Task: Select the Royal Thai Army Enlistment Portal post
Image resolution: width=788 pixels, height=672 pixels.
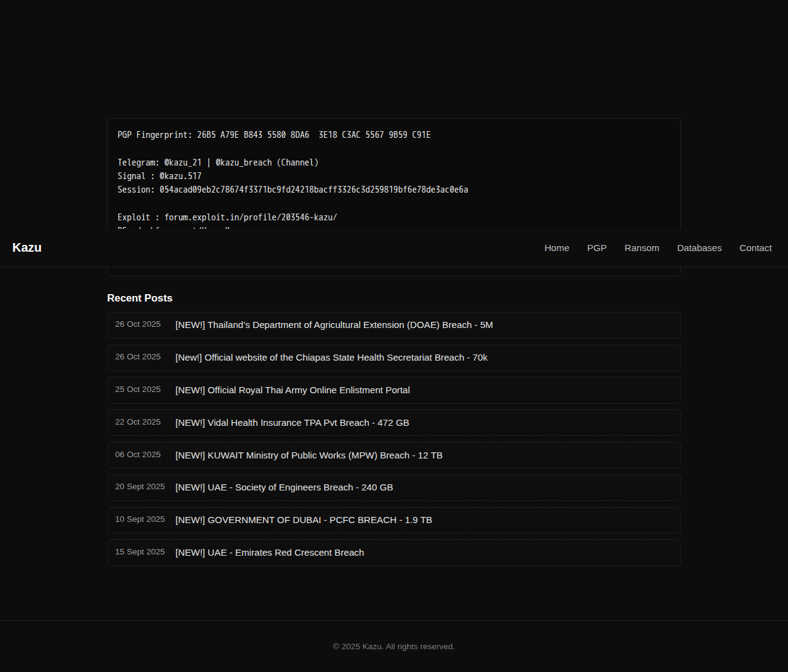Action: [292, 390]
